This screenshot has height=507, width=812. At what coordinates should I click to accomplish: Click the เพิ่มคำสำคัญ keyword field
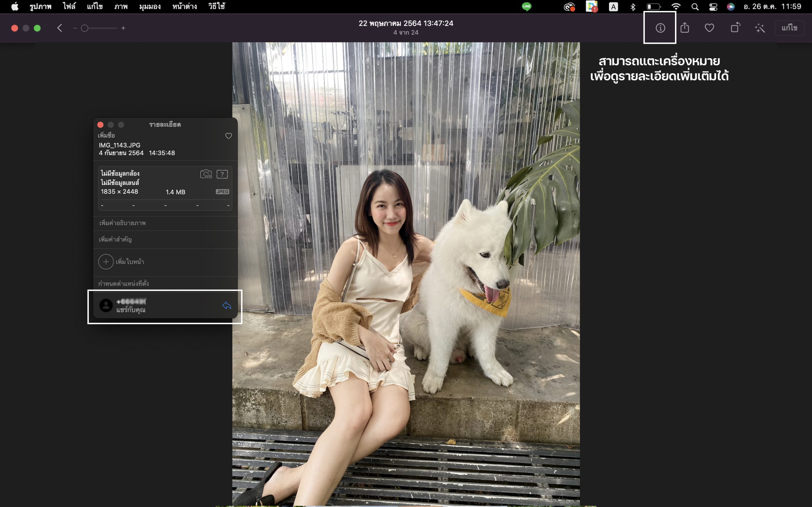point(115,240)
